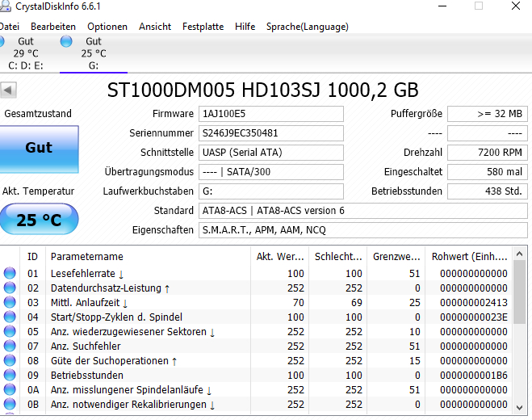Click status orb for Güte der Suchoperationen
Image resolution: width=532 pixels, height=420 pixels.
(10, 360)
